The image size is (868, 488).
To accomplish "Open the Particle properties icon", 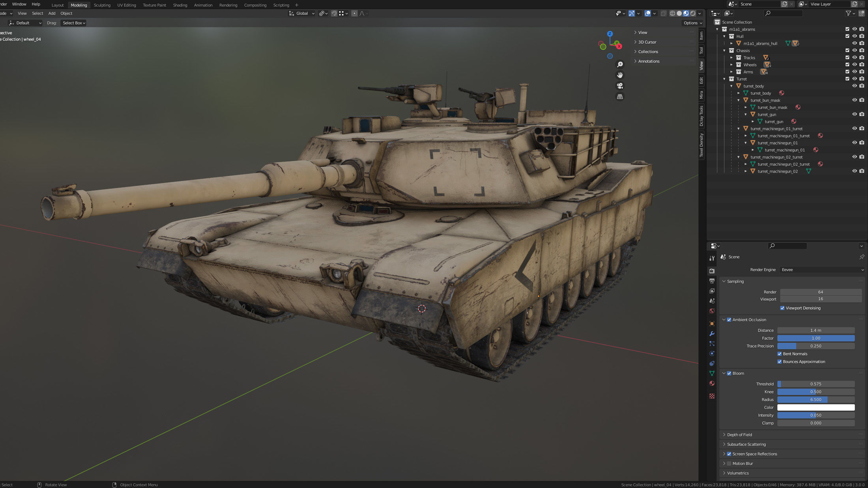I will [x=712, y=344].
